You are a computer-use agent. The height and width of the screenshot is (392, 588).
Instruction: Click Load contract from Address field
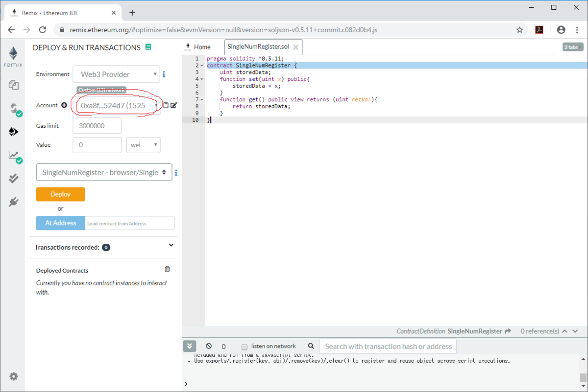point(129,223)
